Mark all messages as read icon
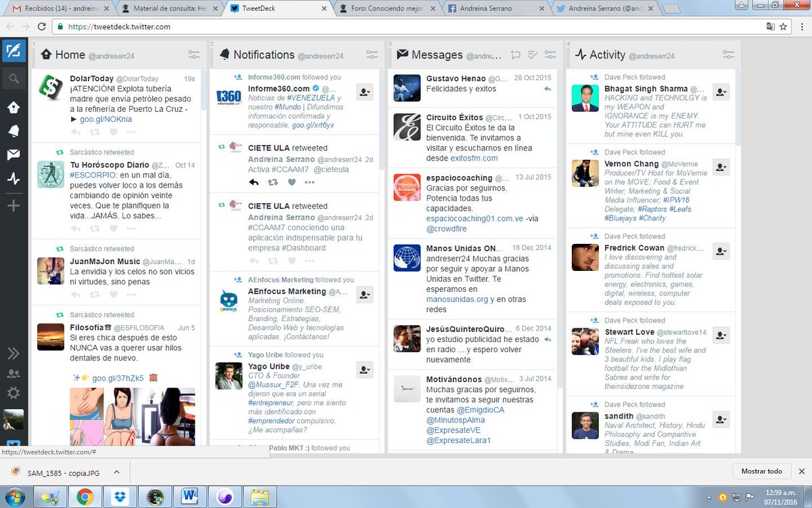 click(533, 55)
